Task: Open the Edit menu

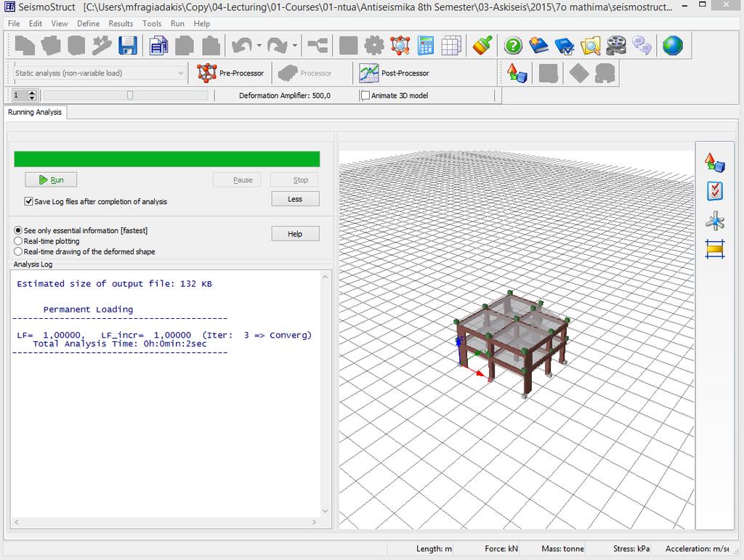Action: pos(35,23)
